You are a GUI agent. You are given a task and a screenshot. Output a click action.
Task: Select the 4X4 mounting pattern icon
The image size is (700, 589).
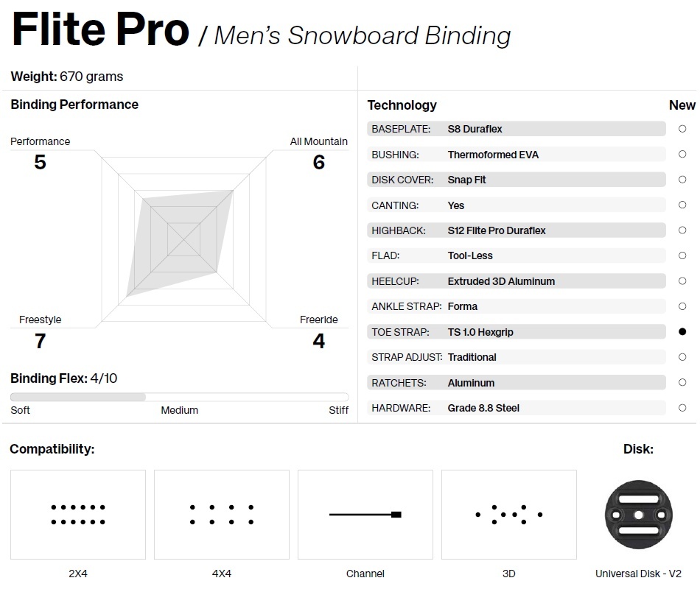(x=222, y=515)
